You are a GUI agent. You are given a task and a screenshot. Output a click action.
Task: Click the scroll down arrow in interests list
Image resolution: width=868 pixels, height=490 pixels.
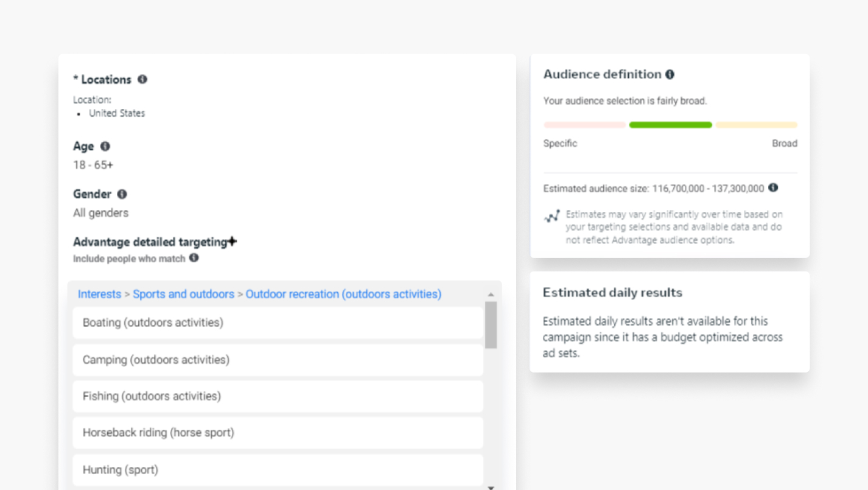click(x=491, y=488)
